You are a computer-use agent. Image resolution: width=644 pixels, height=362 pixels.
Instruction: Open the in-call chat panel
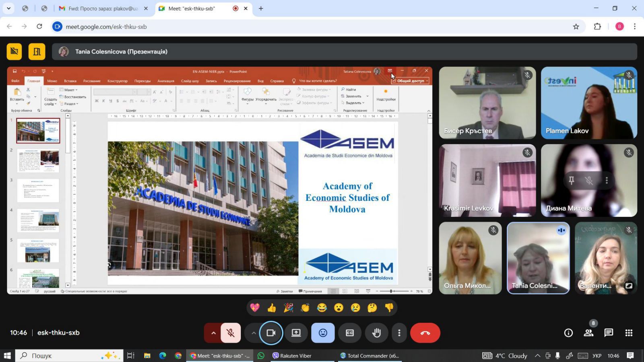(609, 333)
